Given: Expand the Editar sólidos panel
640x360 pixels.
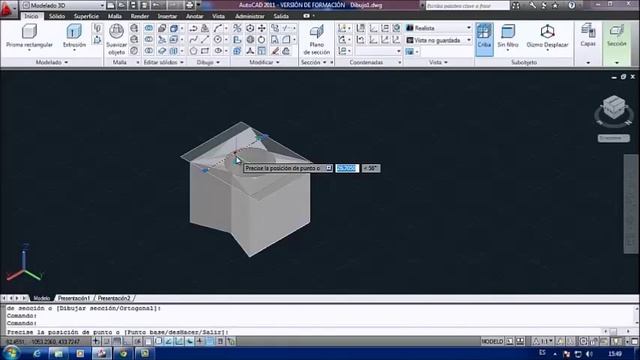Looking at the screenshot, I should point(164,62).
